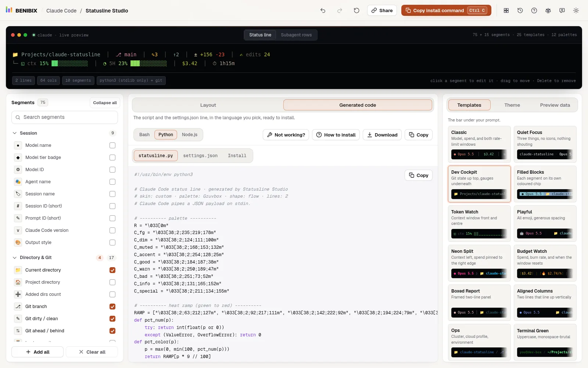This screenshot has height=368, width=588.
Task: Open the feedback chat bubble icon
Action: [x=562, y=11]
